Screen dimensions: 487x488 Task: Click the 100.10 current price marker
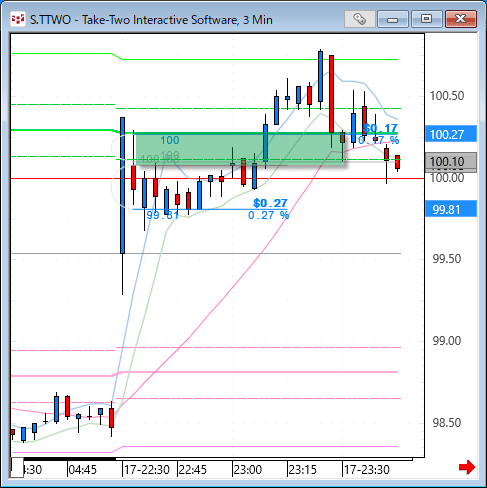point(451,162)
